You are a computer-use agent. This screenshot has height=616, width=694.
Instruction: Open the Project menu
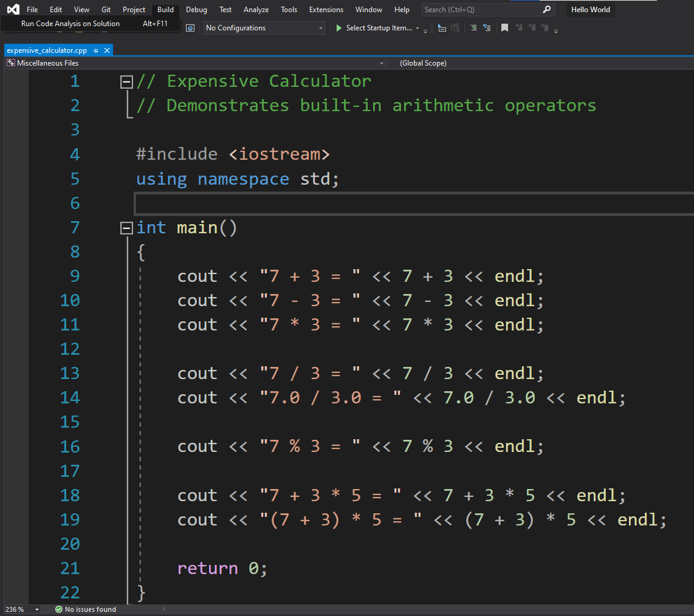134,9
